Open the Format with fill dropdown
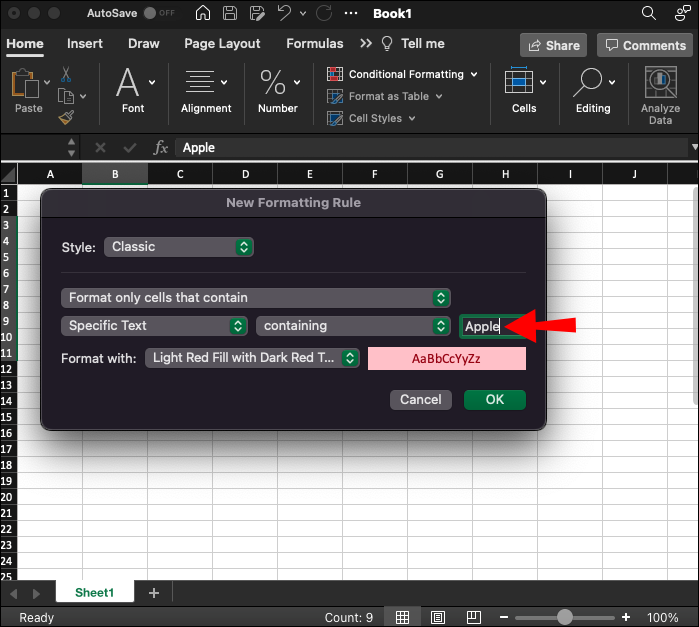 pos(252,358)
